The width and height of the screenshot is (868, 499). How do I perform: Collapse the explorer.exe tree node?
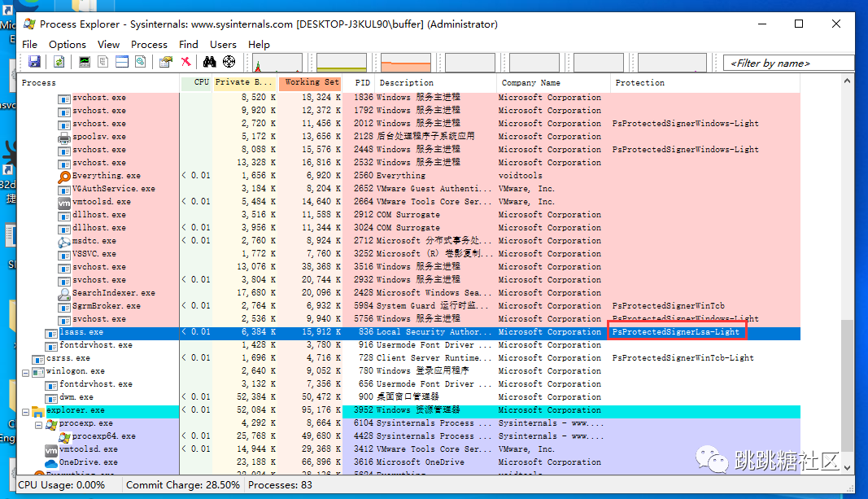25,412
